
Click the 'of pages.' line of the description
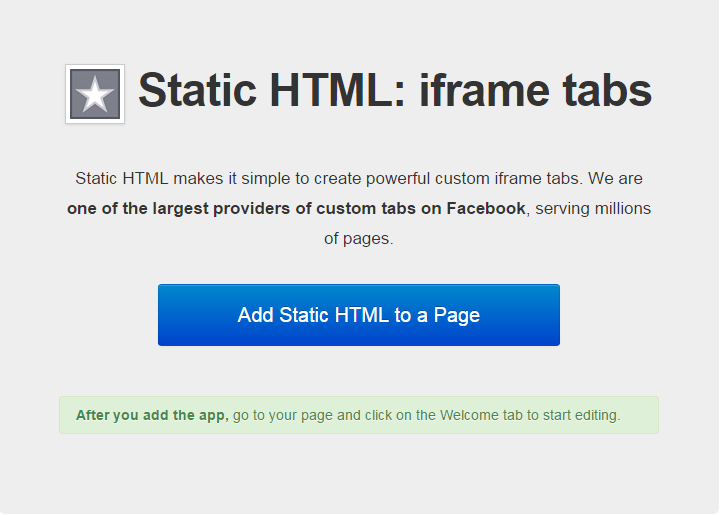(x=359, y=239)
